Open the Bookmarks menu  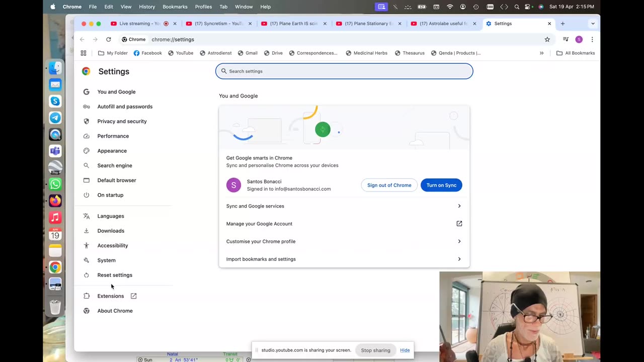175,7
